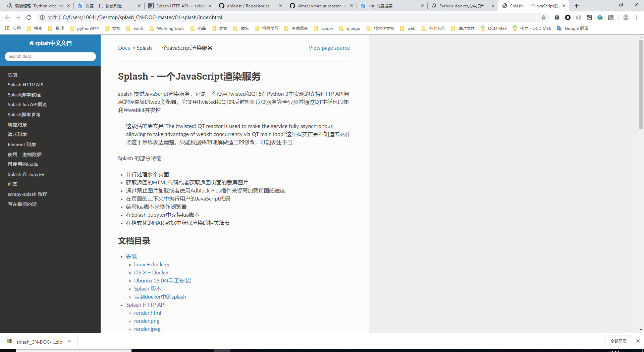Click the 全部显示 button on download bar
The height and width of the screenshot is (352, 644).
618,341
